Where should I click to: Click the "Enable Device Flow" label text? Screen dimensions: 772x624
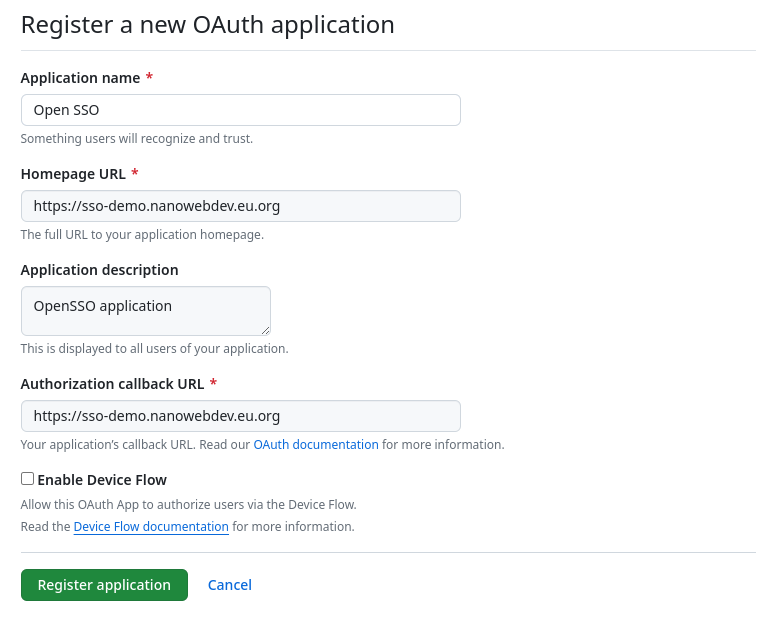[x=102, y=480]
